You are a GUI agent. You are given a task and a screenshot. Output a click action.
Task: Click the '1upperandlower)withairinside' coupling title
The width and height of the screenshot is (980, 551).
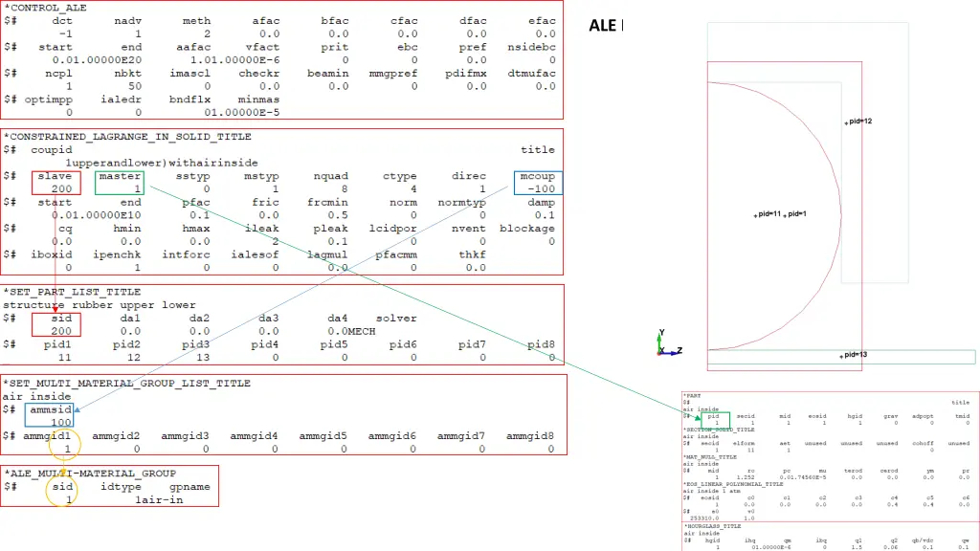[x=161, y=163]
